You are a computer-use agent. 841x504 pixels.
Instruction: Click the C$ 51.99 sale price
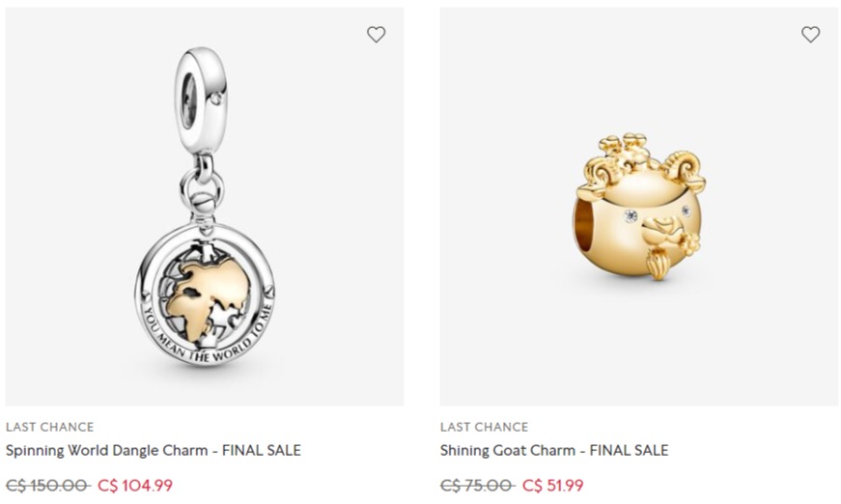tap(552, 486)
